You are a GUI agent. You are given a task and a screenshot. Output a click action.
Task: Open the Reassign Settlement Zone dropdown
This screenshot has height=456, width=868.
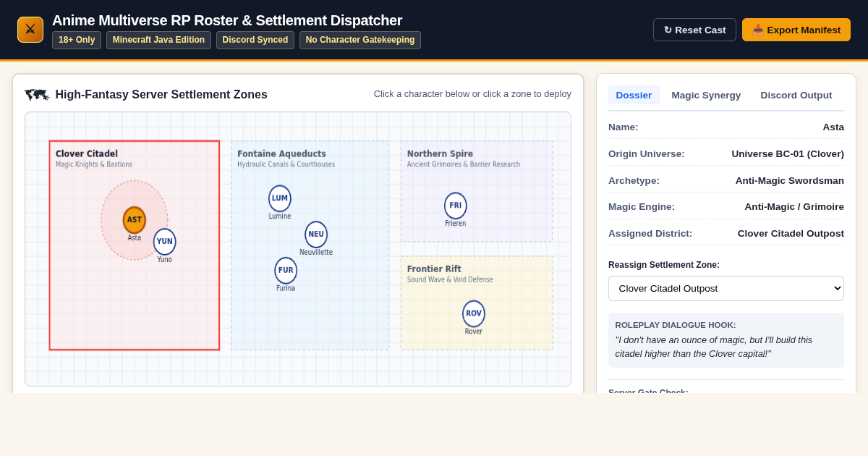click(726, 288)
